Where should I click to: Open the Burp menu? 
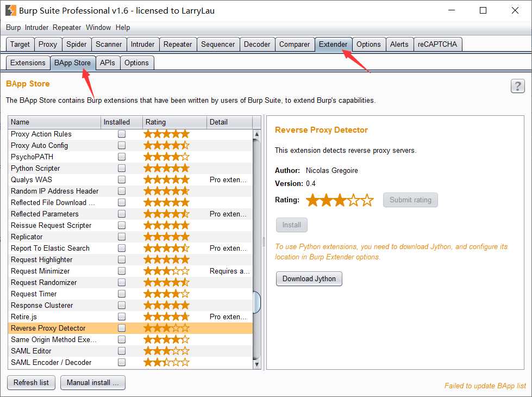tap(13, 28)
